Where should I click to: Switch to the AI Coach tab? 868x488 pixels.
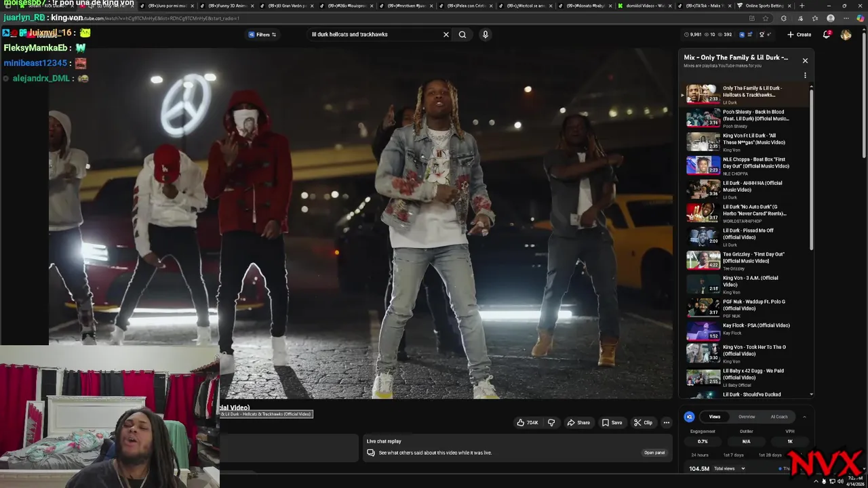[x=779, y=417]
